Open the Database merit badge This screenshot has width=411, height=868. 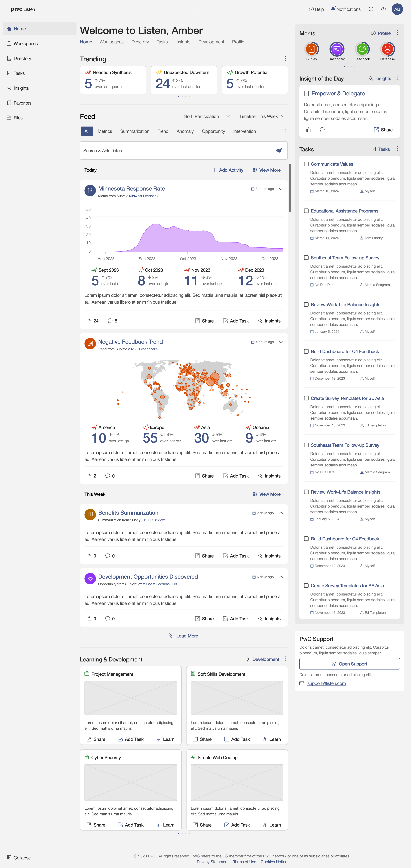point(387,49)
